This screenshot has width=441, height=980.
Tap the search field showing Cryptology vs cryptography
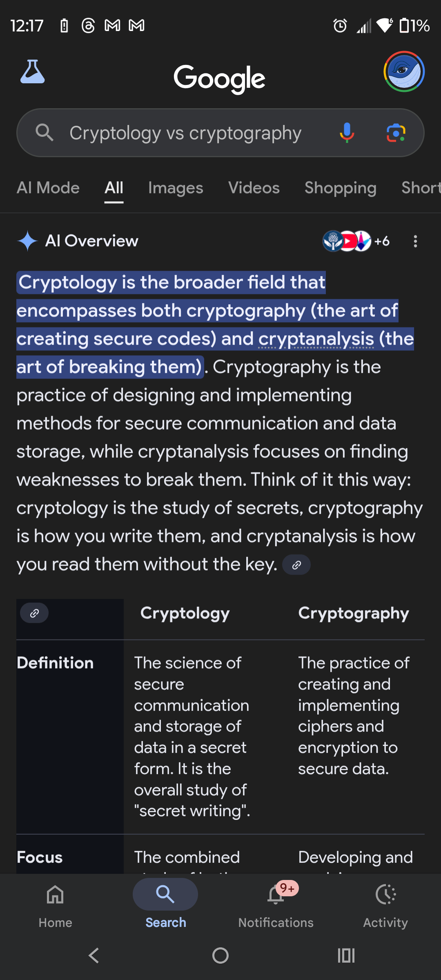coord(186,132)
